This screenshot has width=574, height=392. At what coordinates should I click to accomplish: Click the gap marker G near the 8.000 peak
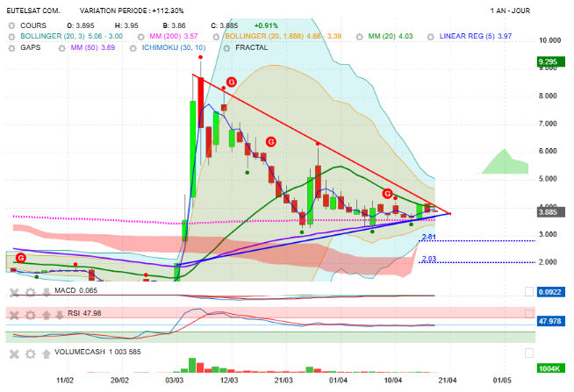click(x=232, y=82)
